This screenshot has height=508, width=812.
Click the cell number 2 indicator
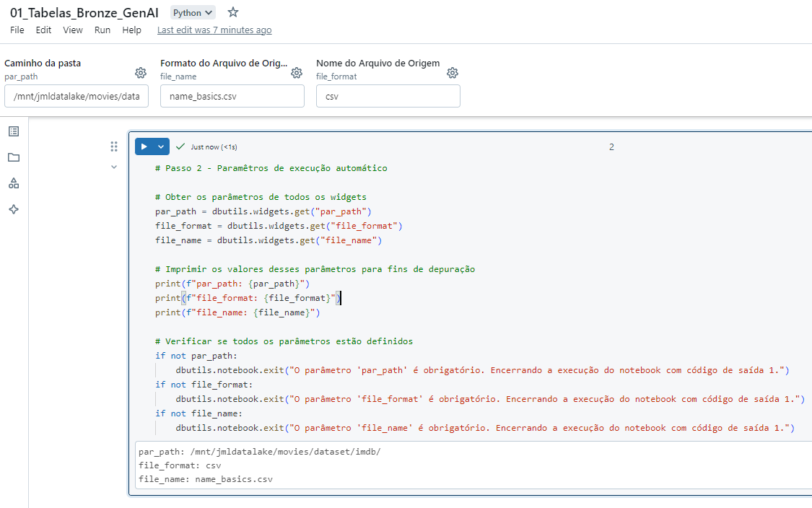611,147
